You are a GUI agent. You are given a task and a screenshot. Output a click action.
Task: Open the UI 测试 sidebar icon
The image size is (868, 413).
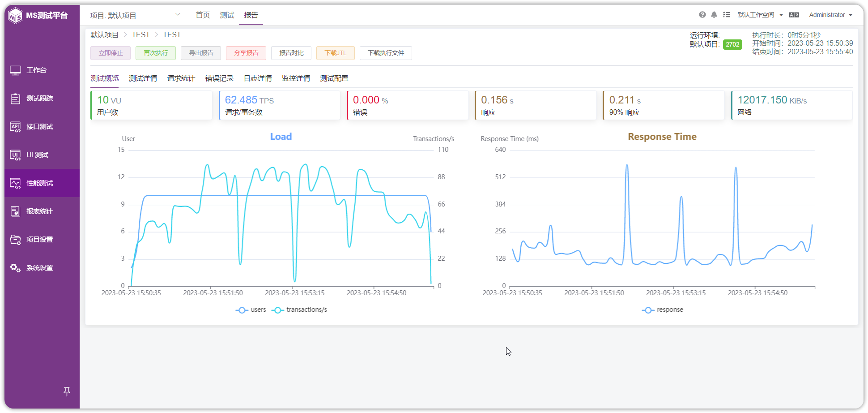click(x=16, y=155)
